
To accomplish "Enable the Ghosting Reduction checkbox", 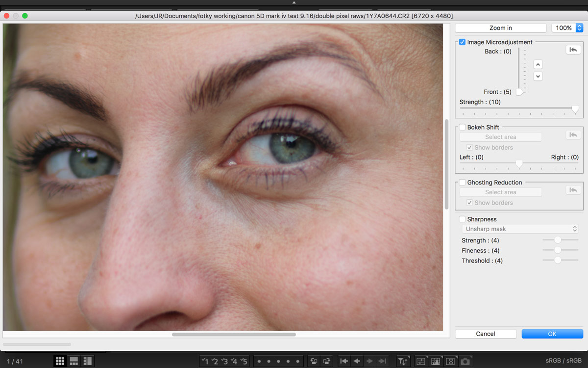I will (x=462, y=183).
